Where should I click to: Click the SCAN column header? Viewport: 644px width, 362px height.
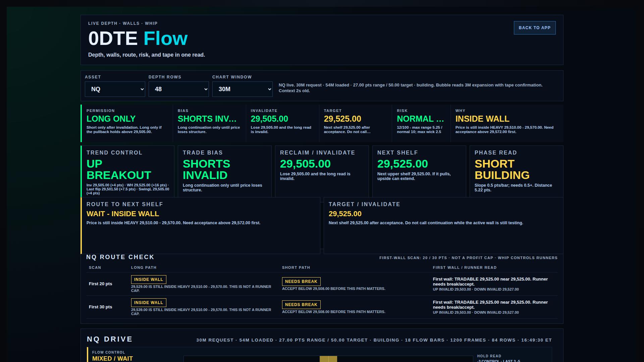click(95, 267)
